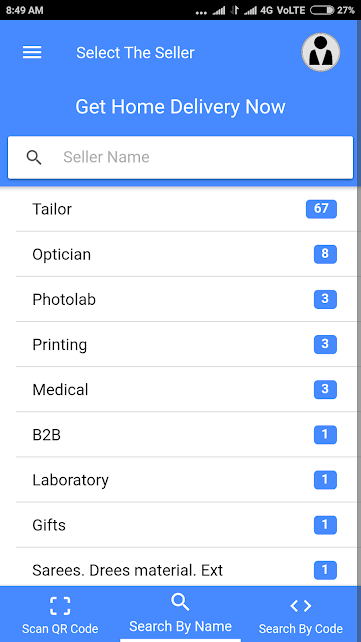Open the Search By Code tab
This screenshot has height=642, width=361.
point(301,614)
